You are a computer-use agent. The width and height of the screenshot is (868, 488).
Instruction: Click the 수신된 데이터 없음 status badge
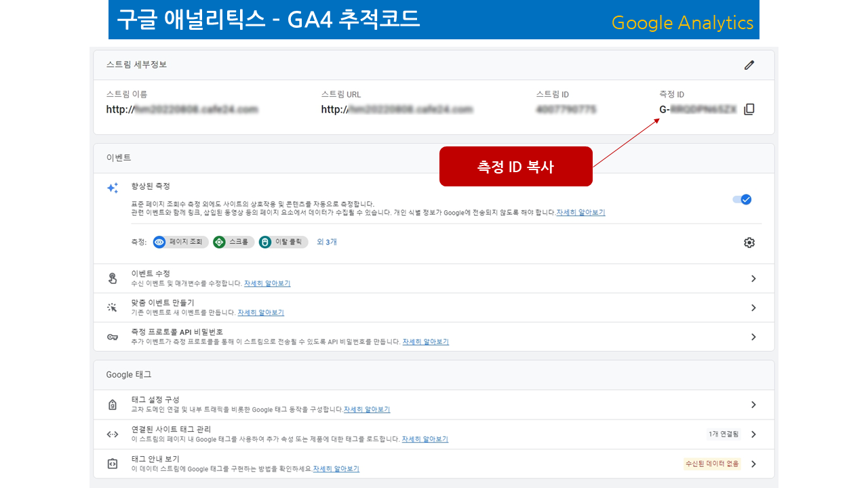712,464
